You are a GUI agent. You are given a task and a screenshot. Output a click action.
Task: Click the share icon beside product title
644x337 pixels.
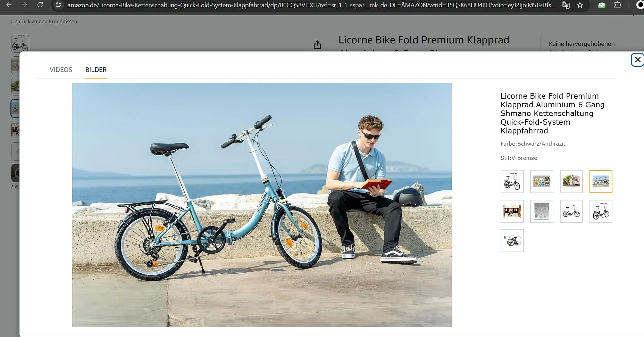(x=317, y=45)
